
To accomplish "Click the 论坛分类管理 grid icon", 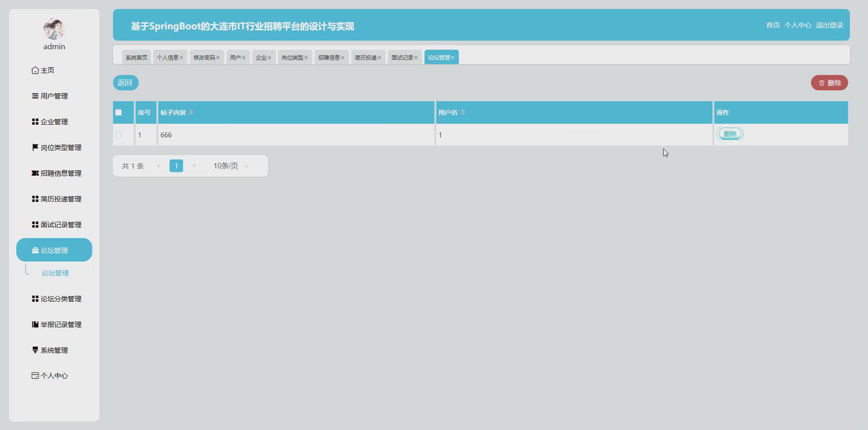I will (x=35, y=299).
